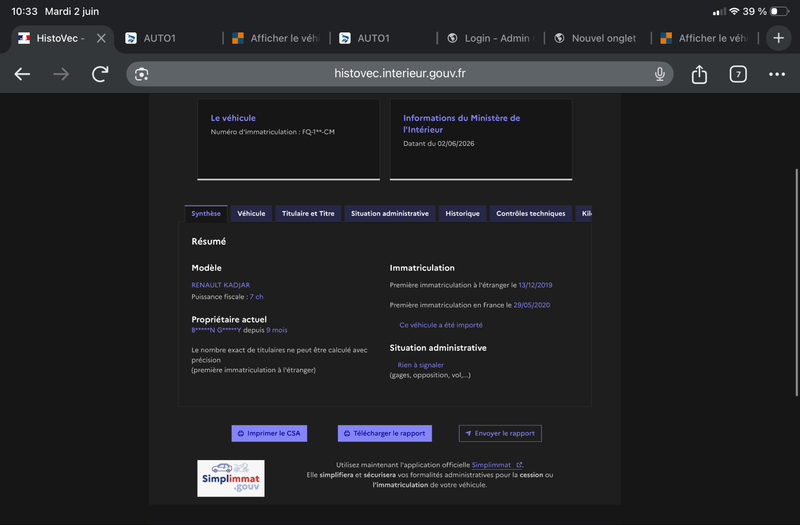Open the cut-off Kilométrage tab

[x=585, y=214]
